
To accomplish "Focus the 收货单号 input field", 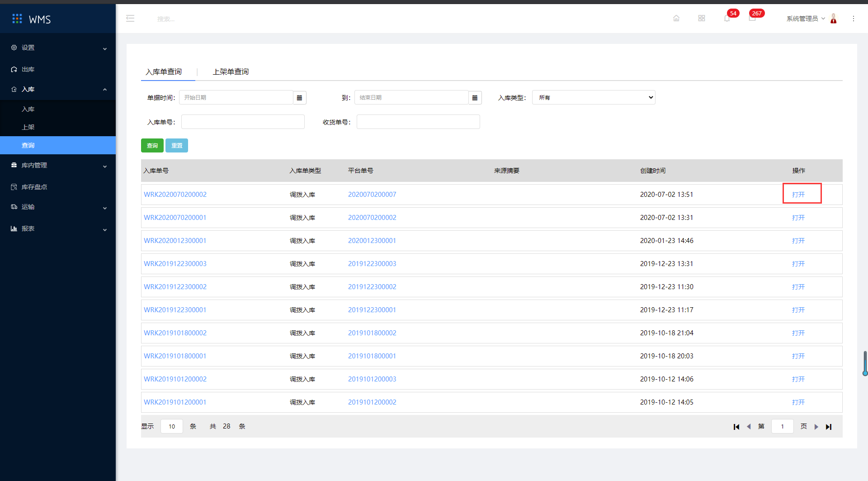I will pyautogui.click(x=418, y=122).
